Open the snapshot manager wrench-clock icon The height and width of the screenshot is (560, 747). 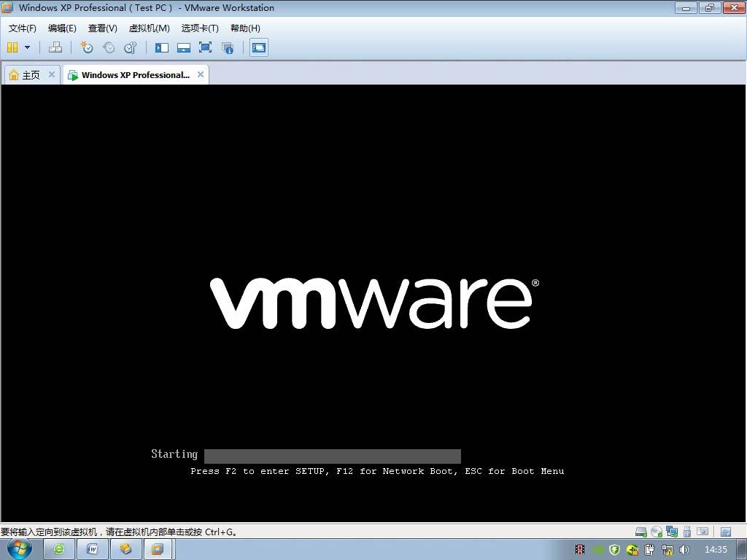point(130,47)
